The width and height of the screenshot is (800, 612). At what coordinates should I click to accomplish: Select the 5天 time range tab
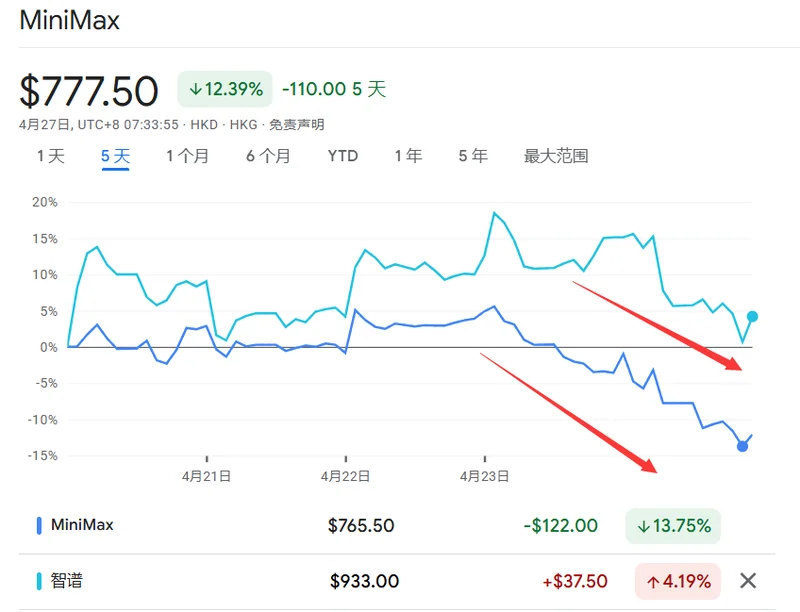click(115, 156)
